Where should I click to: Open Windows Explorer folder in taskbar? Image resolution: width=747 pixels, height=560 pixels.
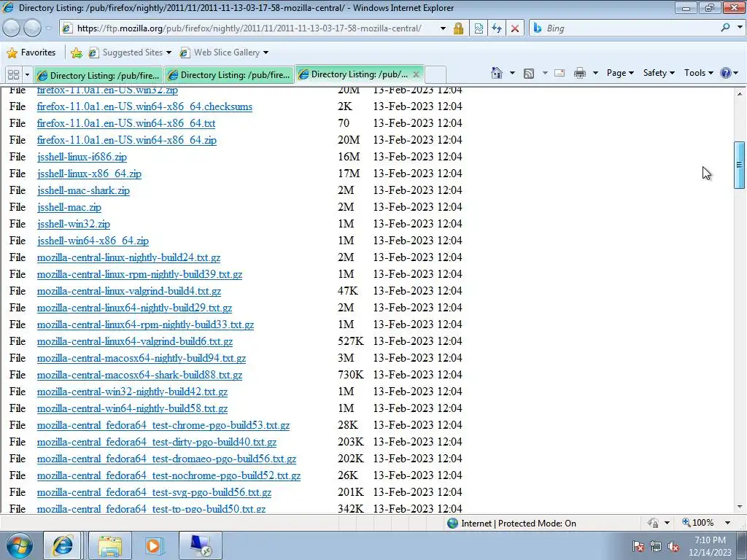click(x=110, y=545)
